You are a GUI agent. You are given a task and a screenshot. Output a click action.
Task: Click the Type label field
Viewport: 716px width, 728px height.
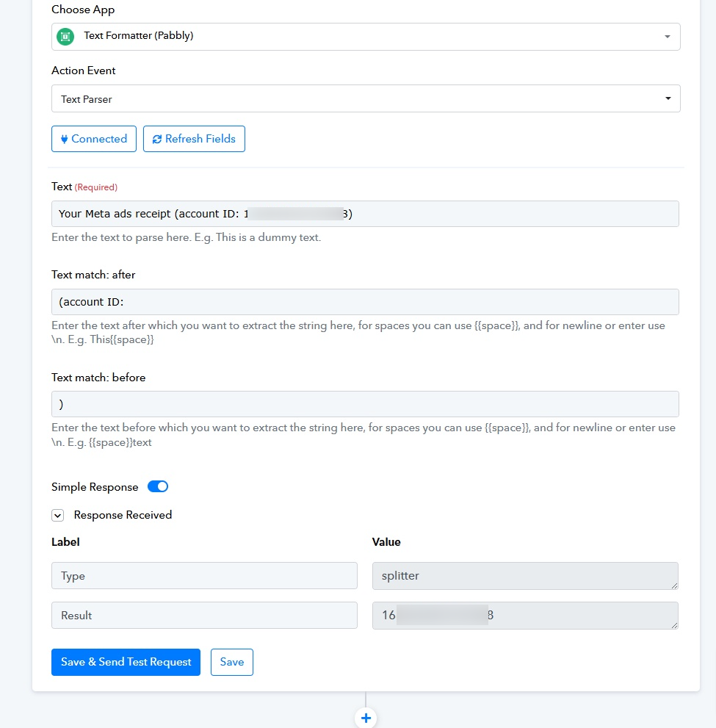[204, 576]
